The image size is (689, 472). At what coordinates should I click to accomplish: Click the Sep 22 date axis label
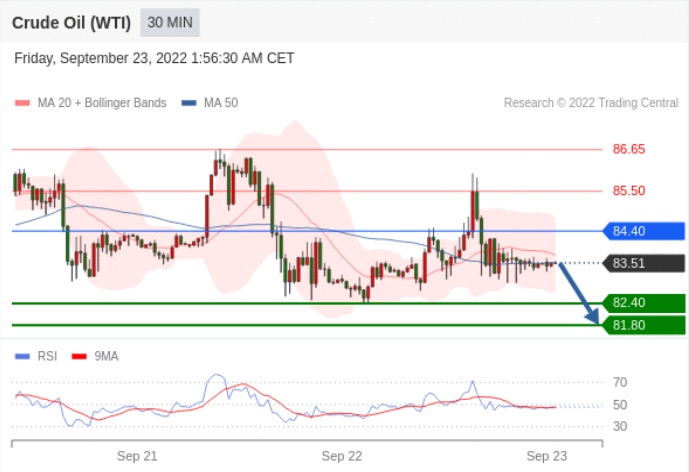[342, 456]
